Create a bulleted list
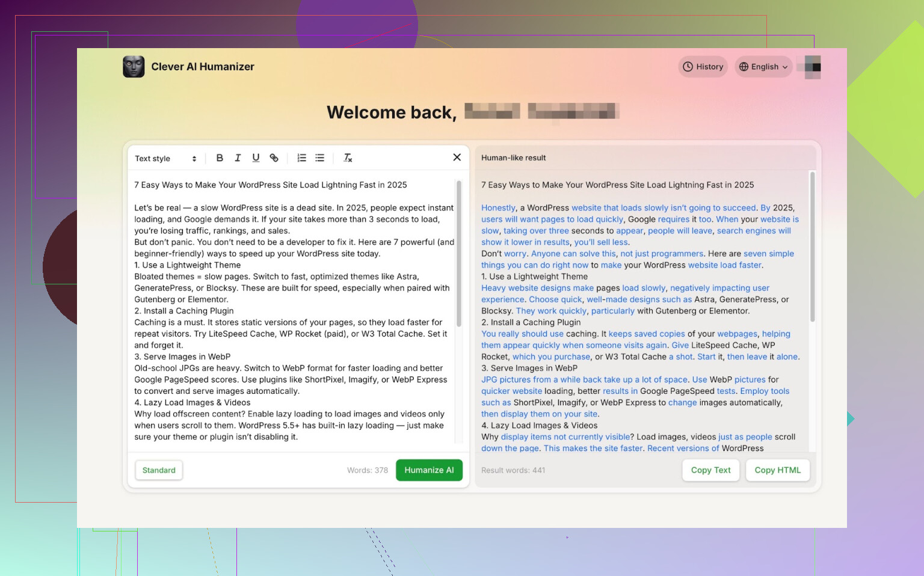The height and width of the screenshot is (576, 924). 320,158
